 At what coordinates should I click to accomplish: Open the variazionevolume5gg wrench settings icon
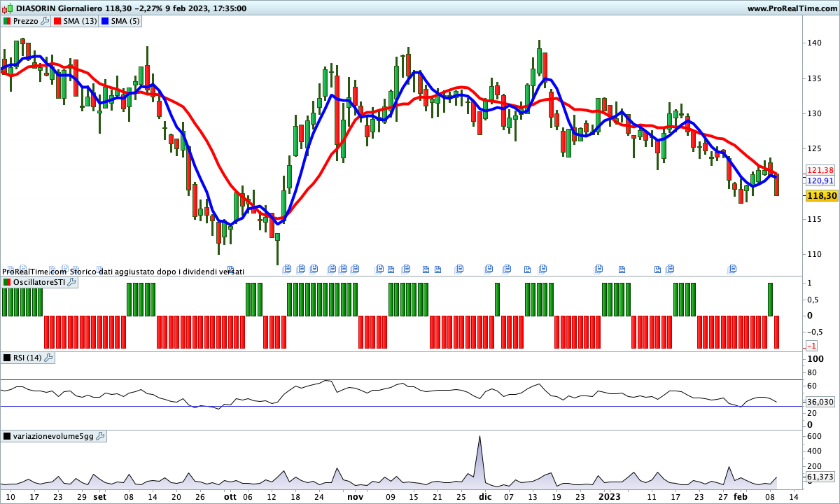point(100,436)
